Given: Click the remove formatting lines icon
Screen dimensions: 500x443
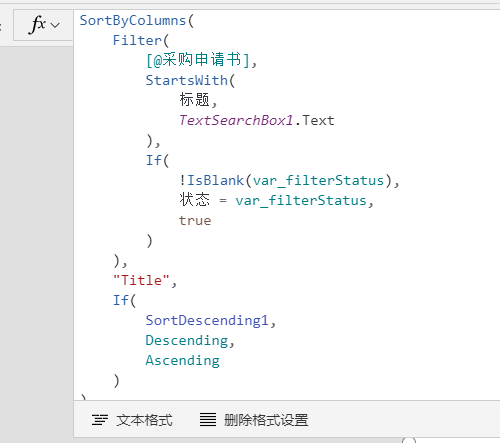Looking at the screenshot, I should pyautogui.click(x=208, y=420).
